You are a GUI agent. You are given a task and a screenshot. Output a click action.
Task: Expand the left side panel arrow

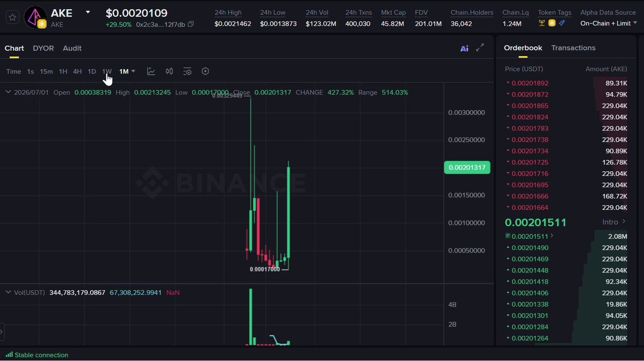point(2,331)
